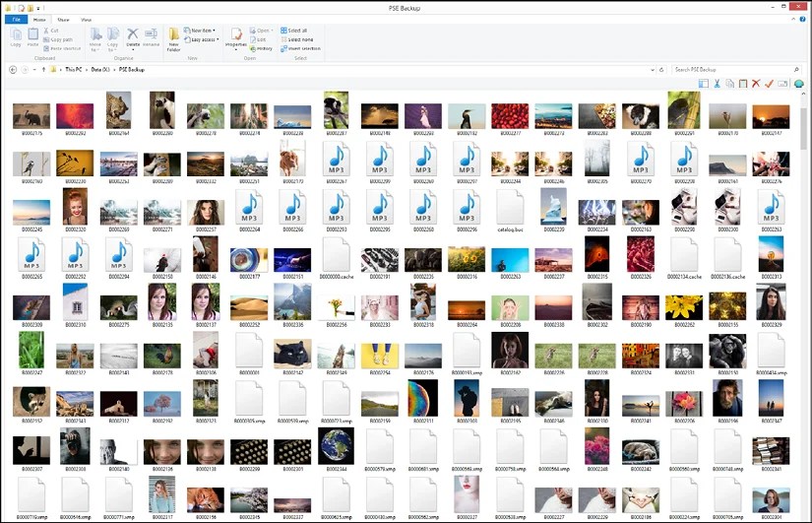
Task: Click the properties icon in title bar quick access
Action: (22, 8)
